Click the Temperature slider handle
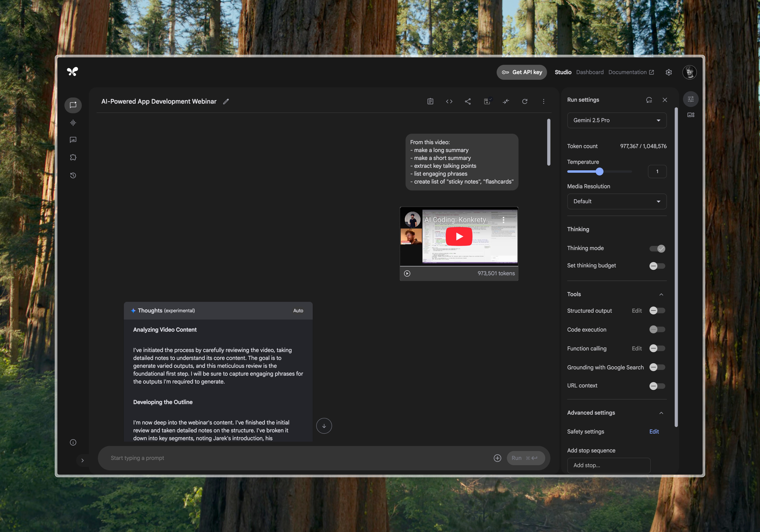The image size is (760, 532). 599,171
